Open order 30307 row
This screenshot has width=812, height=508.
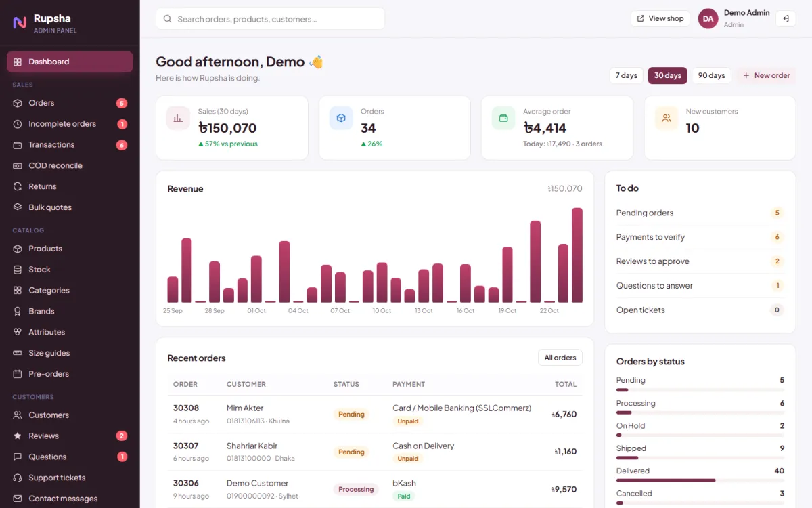click(375, 452)
